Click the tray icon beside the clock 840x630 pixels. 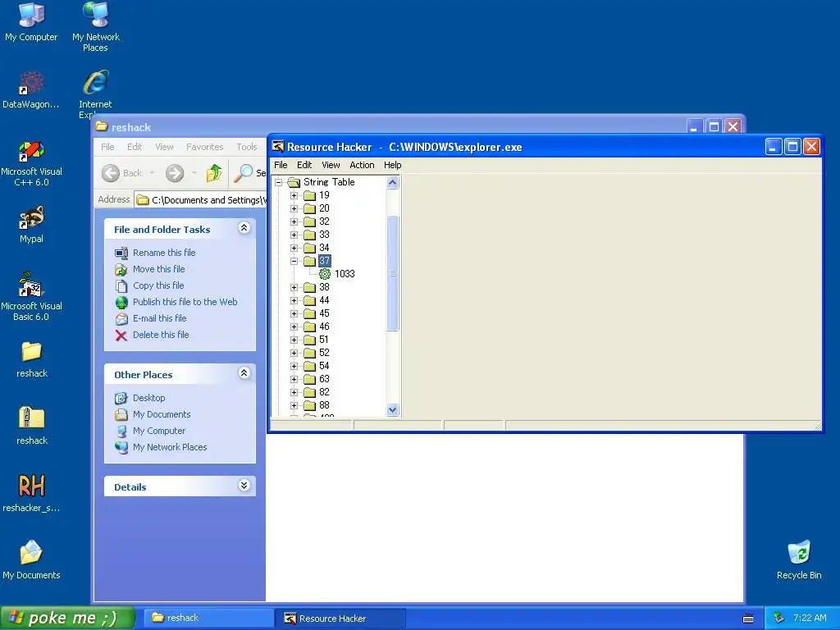778,618
